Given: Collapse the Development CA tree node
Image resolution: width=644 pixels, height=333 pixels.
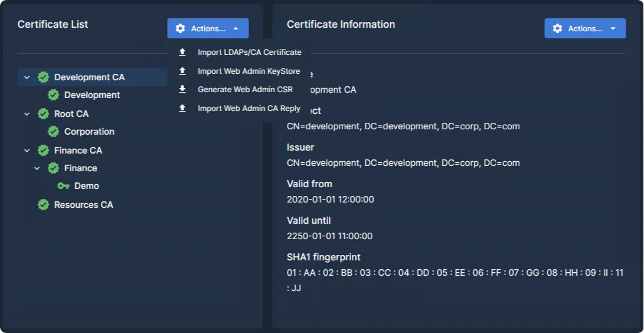Looking at the screenshot, I should tap(27, 77).
